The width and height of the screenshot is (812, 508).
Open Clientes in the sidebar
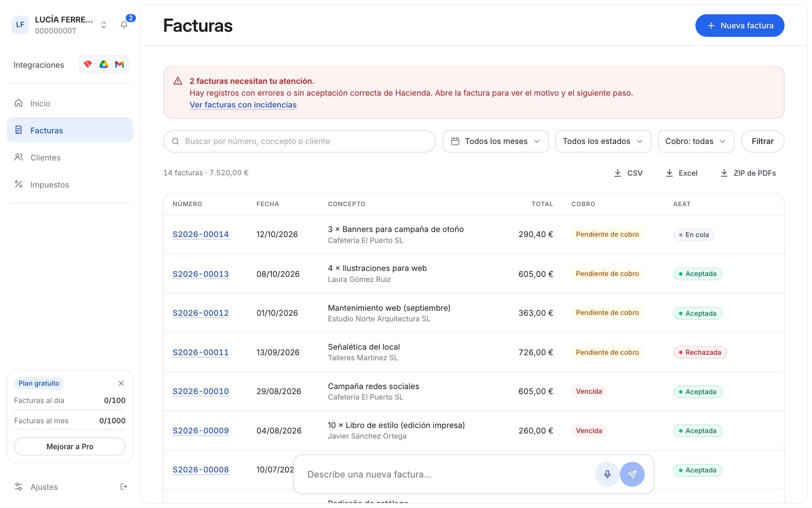pos(70,157)
